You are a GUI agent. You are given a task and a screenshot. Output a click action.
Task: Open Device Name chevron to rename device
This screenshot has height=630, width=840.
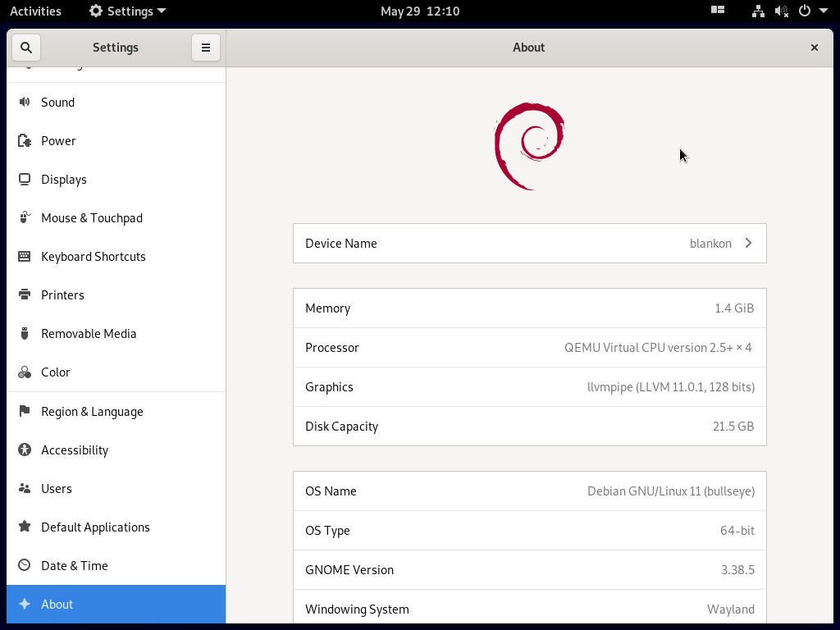pos(748,243)
